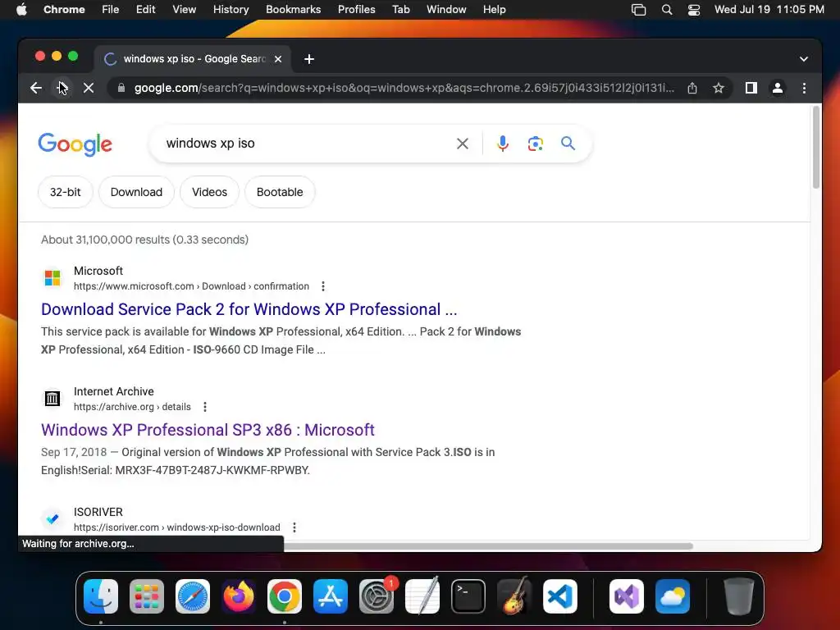Open Windows XP Professional SP3 x86 link
This screenshot has width=840, height=630.
pos(208,430)
